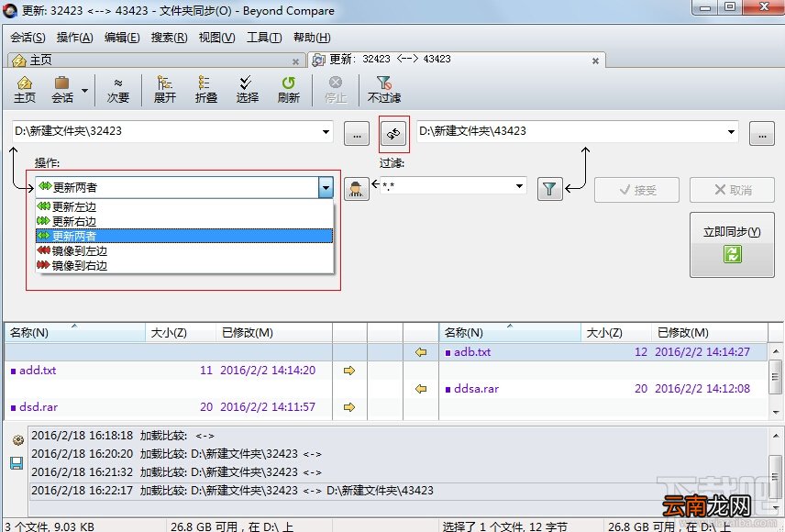This screenshot has width=785, height=532.
Task: Click the 选择 select toolbar icon
Action: [x=248, y=90]
